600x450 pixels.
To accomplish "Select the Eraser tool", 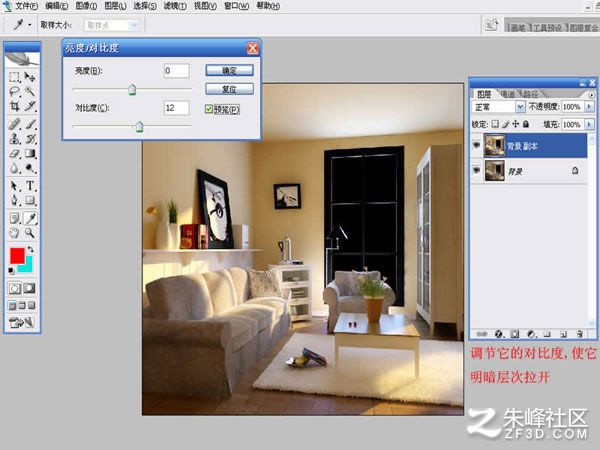I will pos(15,154).
